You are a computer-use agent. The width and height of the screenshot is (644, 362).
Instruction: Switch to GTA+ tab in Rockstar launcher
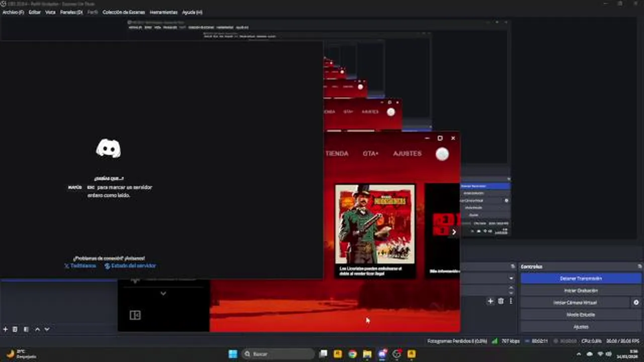coord(371,153)
